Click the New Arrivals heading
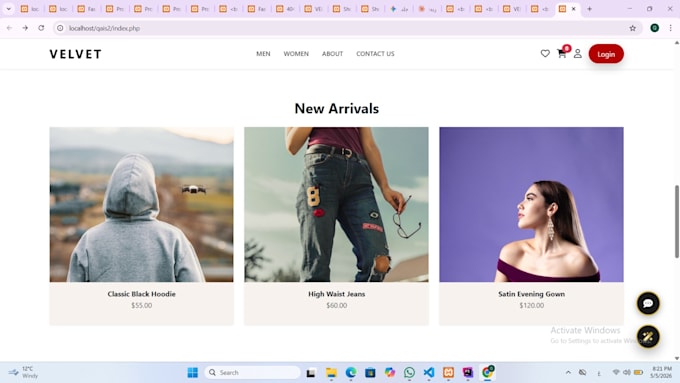The image size is (680, 383). pos(337,108)
